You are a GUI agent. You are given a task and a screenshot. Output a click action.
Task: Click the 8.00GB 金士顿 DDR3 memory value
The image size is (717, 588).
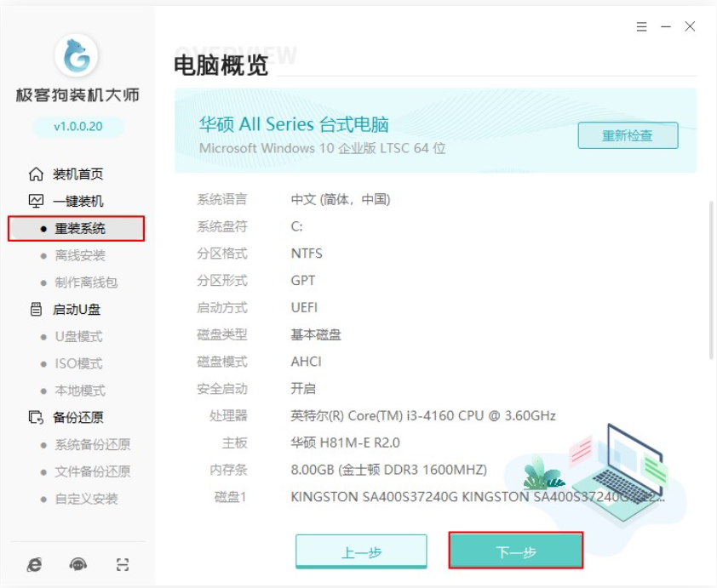[x=389, y=470]
